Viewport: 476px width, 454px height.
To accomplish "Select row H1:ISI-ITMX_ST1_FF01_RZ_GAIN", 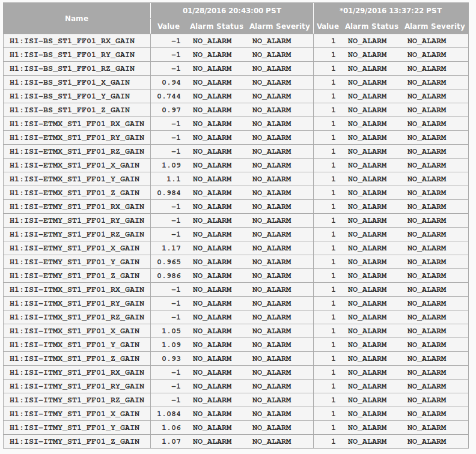I will click(236, 317).
